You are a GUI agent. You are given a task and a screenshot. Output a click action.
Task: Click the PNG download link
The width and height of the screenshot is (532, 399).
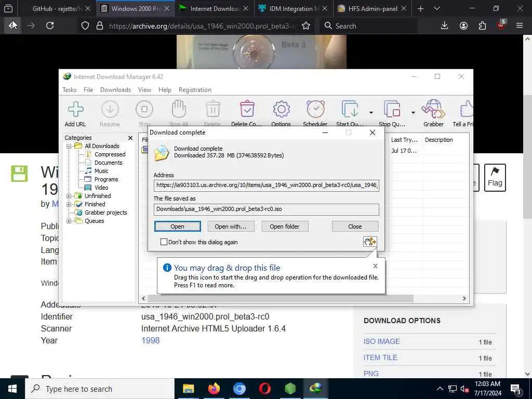click(371, 374)
